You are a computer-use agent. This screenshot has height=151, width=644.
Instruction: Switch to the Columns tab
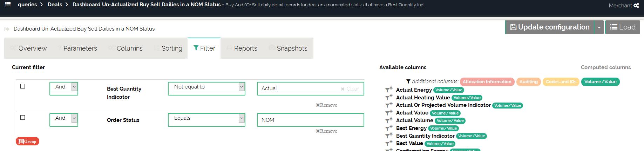click(x=129, y=48)
